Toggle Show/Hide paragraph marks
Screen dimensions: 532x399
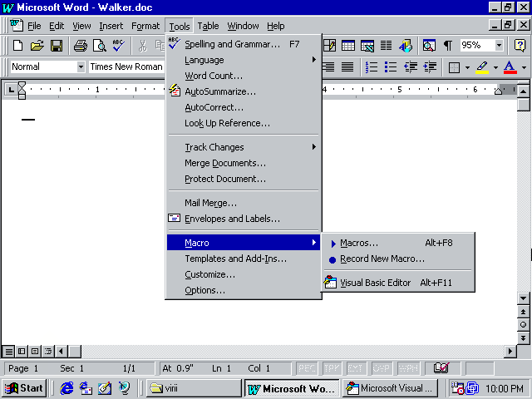[448, 45]
